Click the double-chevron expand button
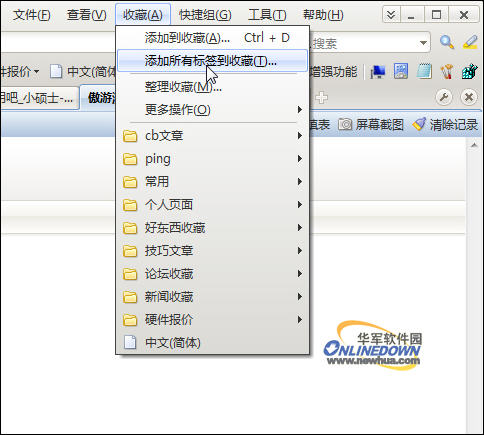 coord(391,15)
